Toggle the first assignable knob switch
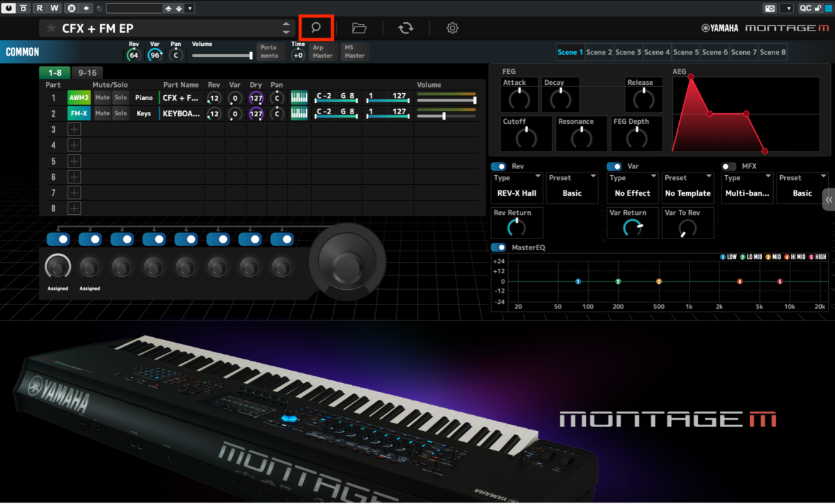The image size is (835, 504). (58, 239)
